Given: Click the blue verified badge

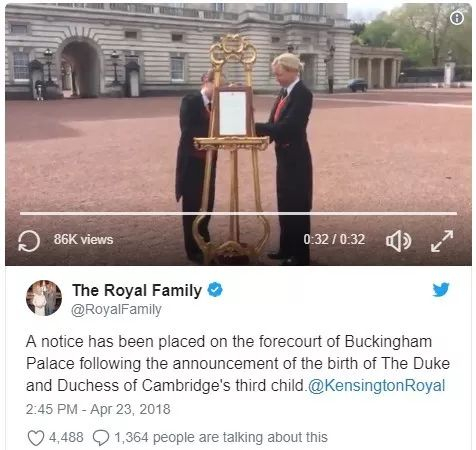Looking at the screenshot, I should click(215, 290).
